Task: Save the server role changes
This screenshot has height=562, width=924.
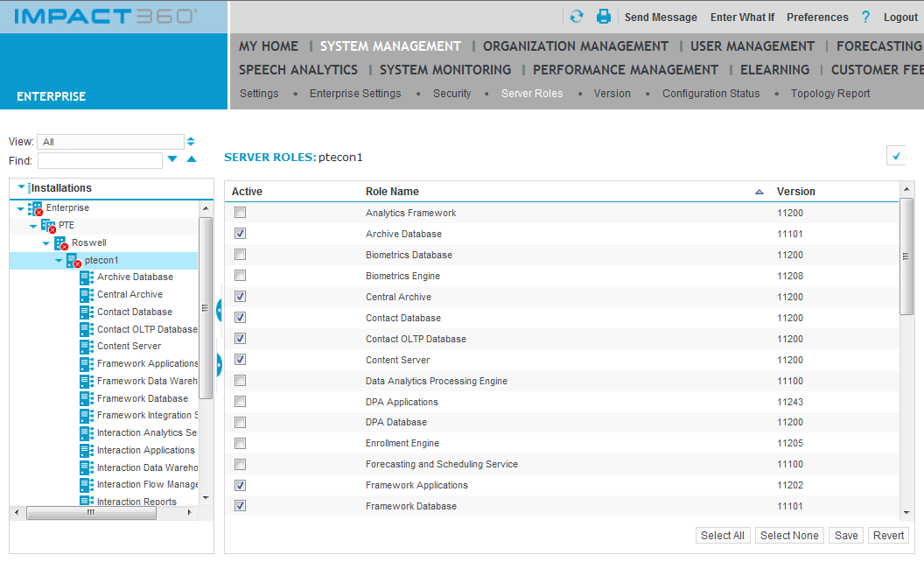Action: pos(845,535)
